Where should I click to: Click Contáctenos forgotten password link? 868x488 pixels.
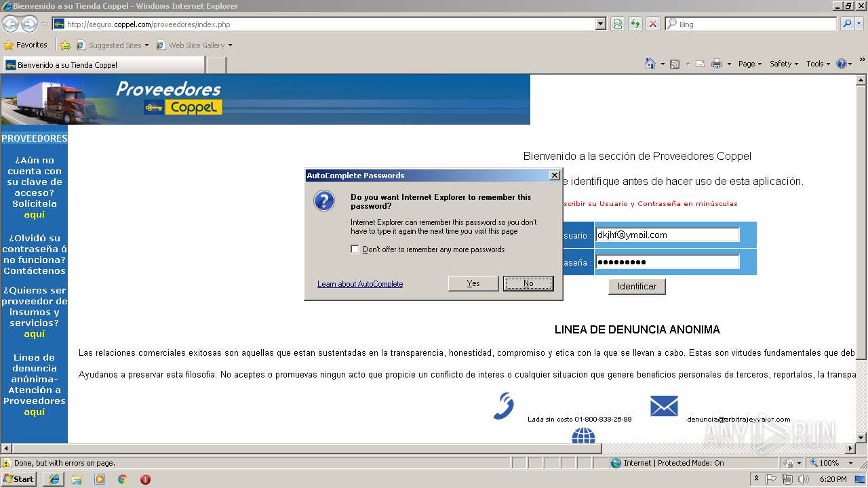coord(35,270)
